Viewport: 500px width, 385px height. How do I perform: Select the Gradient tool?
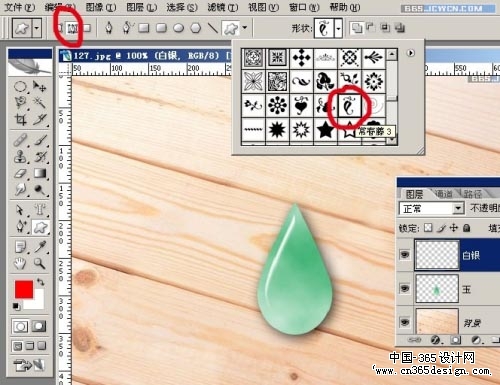pos(40,173)
